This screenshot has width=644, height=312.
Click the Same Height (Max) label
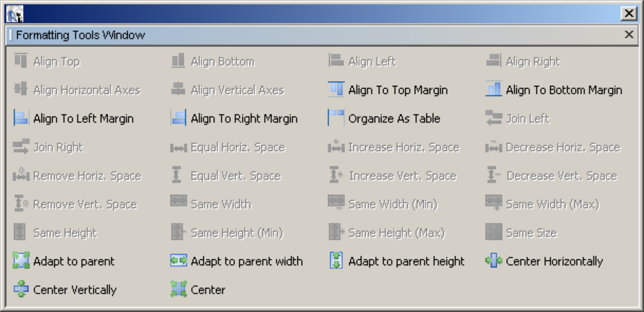pos(397,233)
